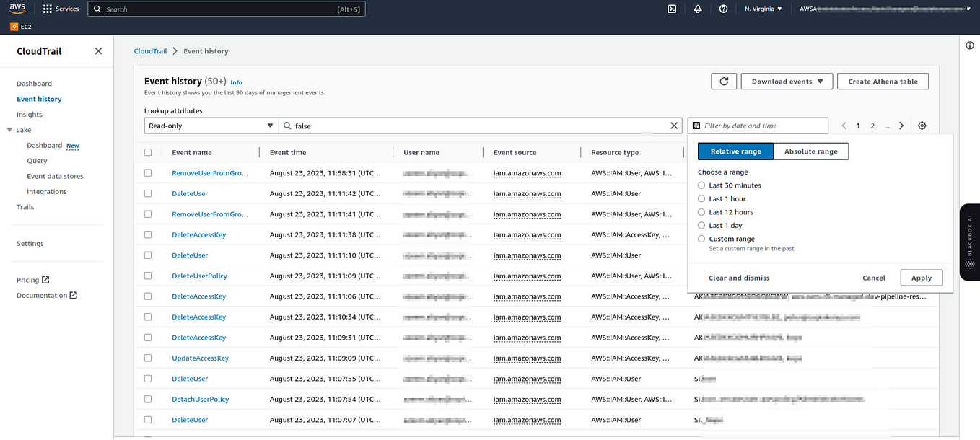Open the AWS Help menu icon
Screen dimensions: 980x440
coord(722,9)
